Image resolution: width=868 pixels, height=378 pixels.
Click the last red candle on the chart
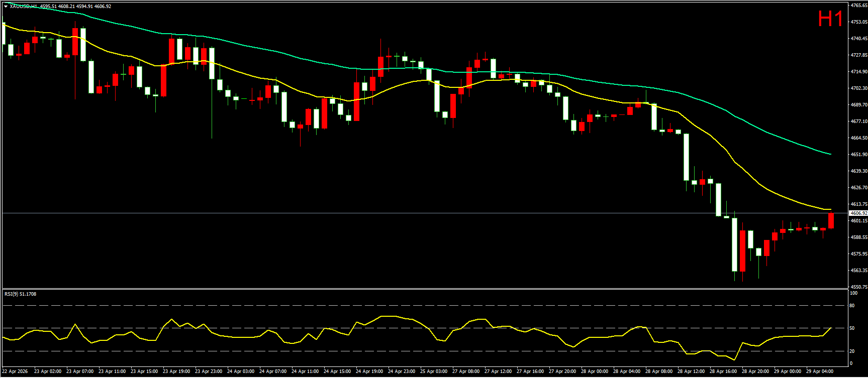coord(831,221)
